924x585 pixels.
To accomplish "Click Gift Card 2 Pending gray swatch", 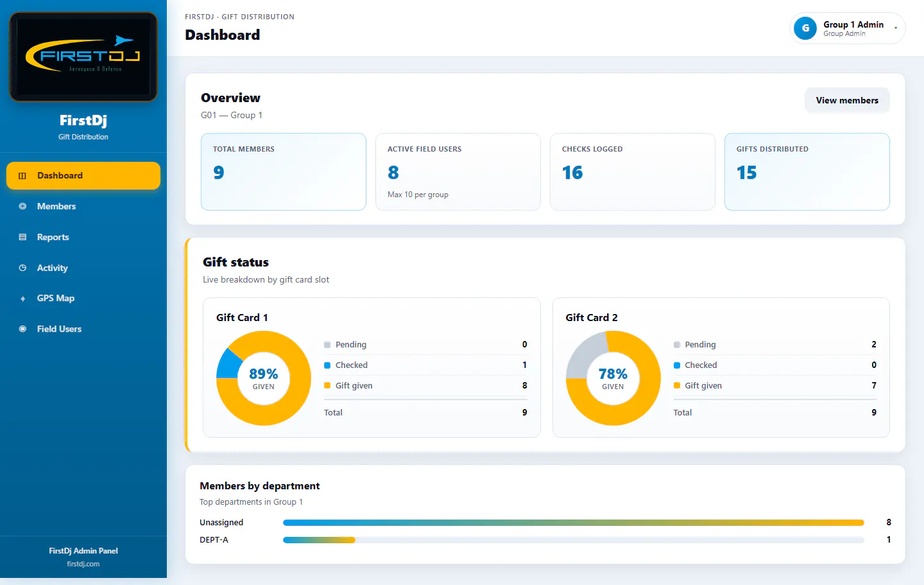I will tap(677, 345).
